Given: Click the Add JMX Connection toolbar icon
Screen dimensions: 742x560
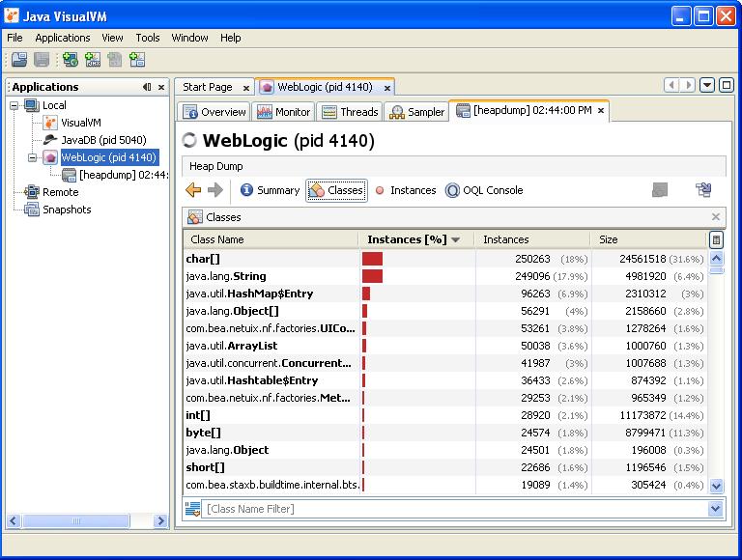Looking at the screenshot, I should click(x=93, y=60).
